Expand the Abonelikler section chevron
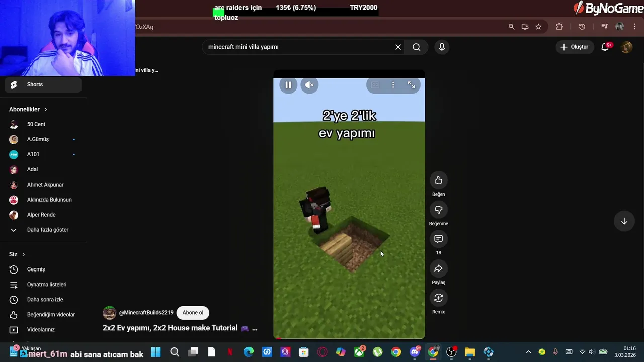Image resolution: width=644 pixels, height=362 pixels. click(45, 109)
